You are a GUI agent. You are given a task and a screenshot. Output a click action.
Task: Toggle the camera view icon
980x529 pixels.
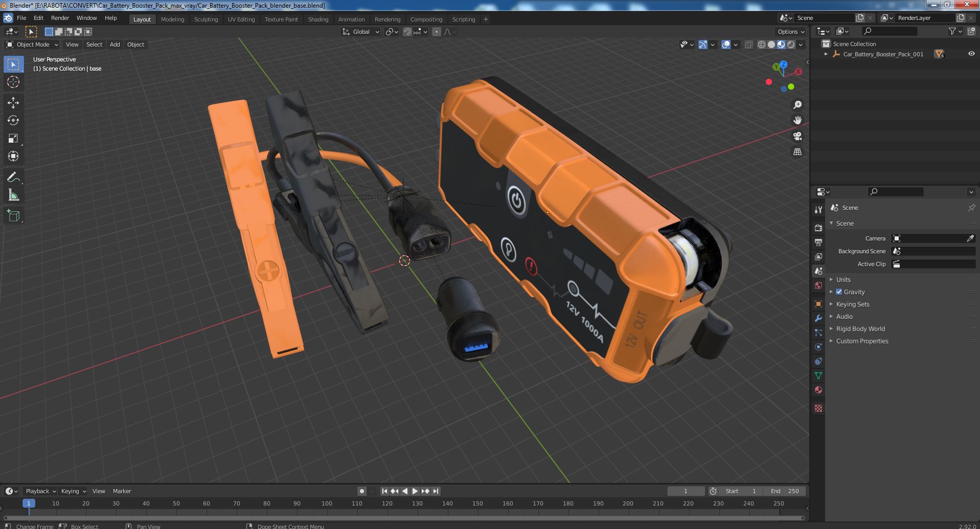tap(797, 136)
